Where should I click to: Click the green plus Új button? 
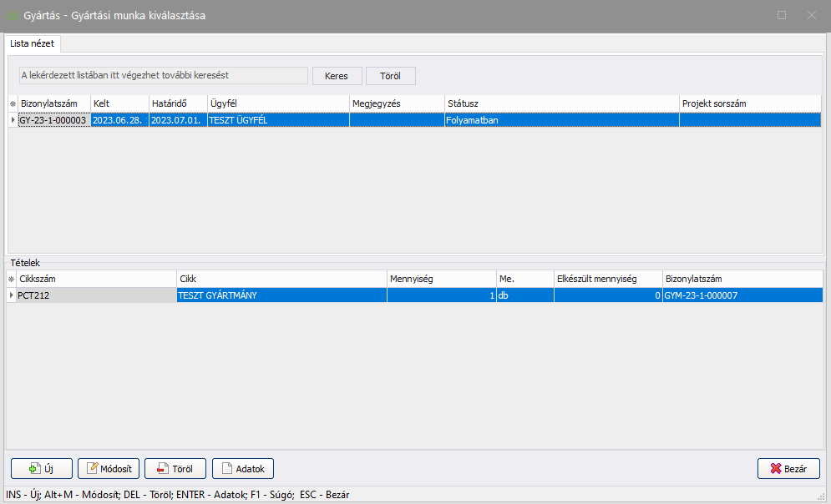[41, 469]
